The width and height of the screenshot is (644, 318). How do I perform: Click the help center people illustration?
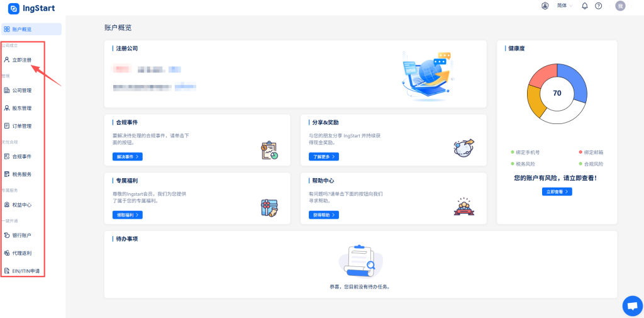464,207
